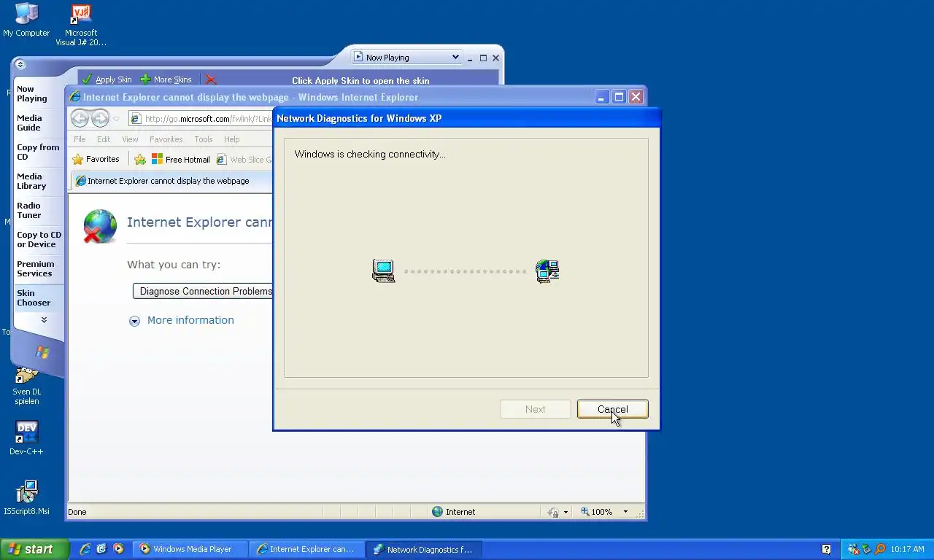Open Dev-C++ desktop shortcut
Screen dimensions: 934x560
pos(26,437)
